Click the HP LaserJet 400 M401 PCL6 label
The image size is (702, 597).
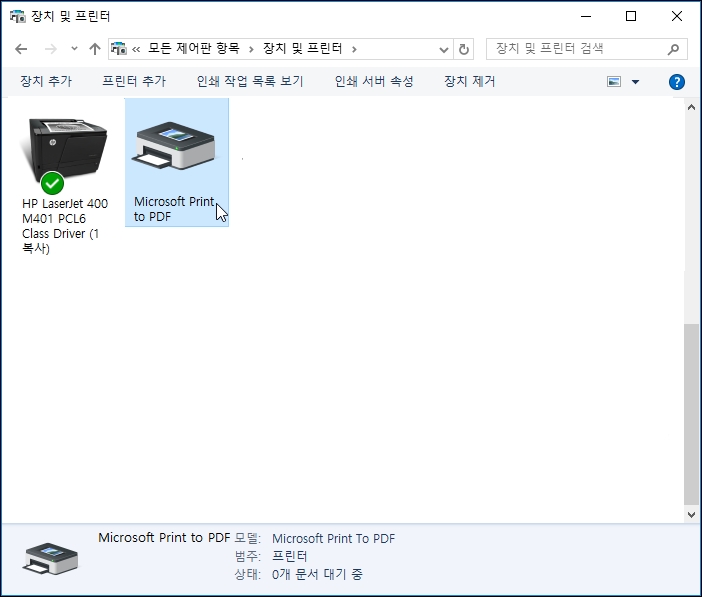pyautogui.click(x=65, y=226)
